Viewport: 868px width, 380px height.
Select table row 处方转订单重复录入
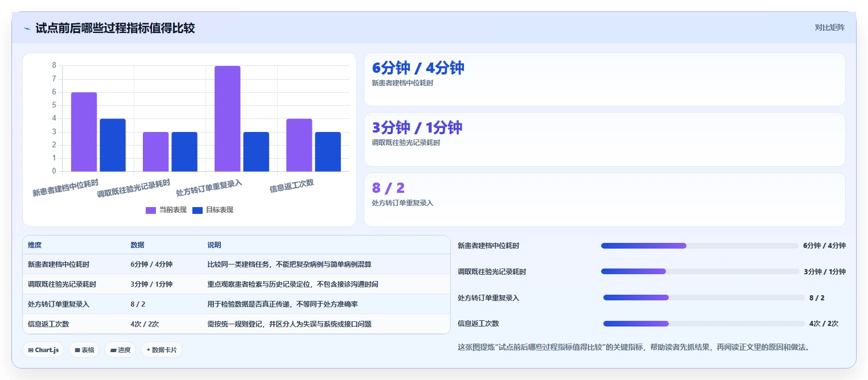tap(236, 304)
